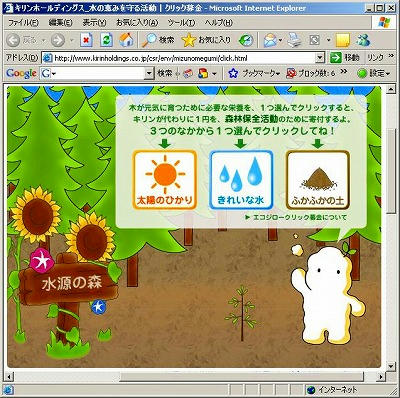Click the Go (移動) green arrow button

click(x=335, y=58)
